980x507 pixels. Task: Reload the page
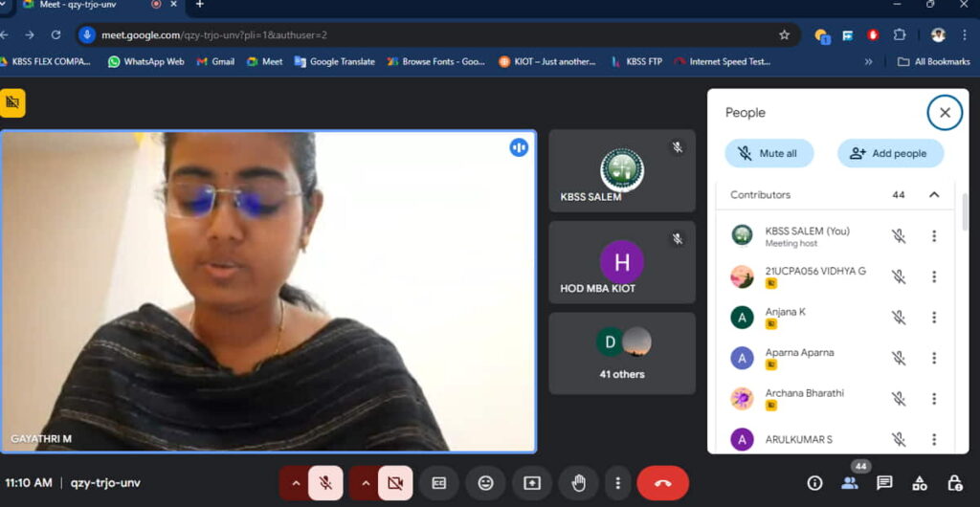coord(56,35)
